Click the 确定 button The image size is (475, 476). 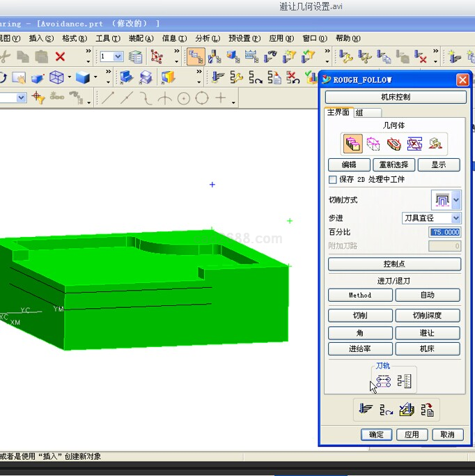(376, 434)
